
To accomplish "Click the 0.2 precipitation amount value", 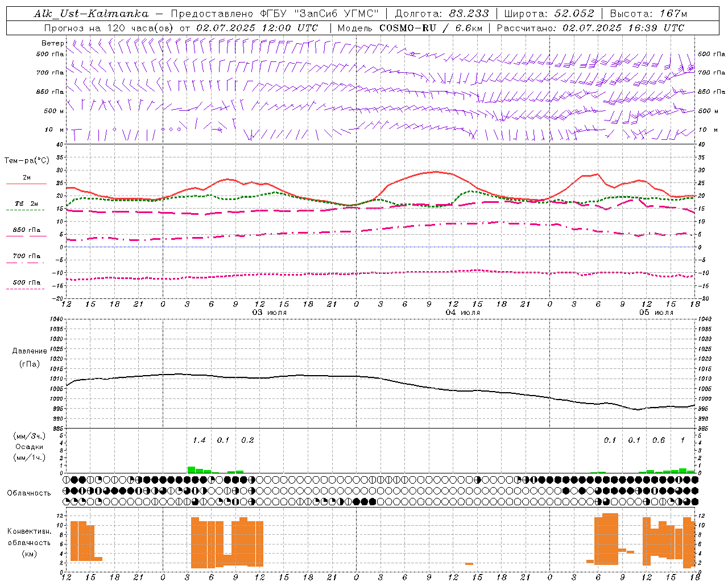I will click(247, 440).
